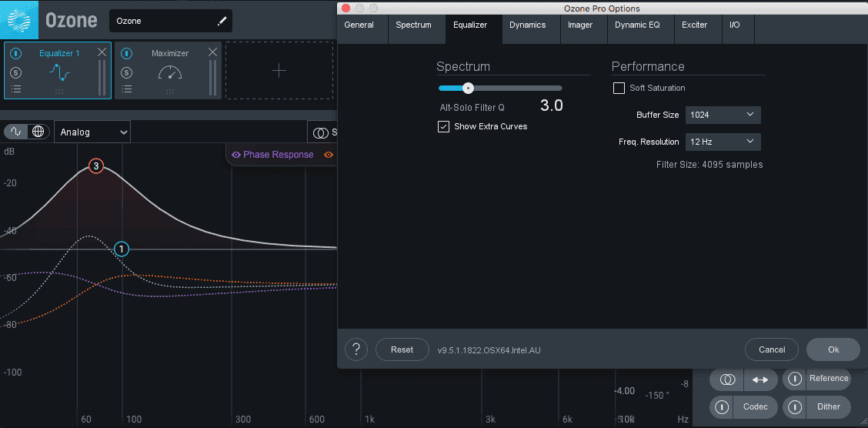Click the pencil icon to rename preset
This screenshot has height=428, width=868.
point(222,21)
